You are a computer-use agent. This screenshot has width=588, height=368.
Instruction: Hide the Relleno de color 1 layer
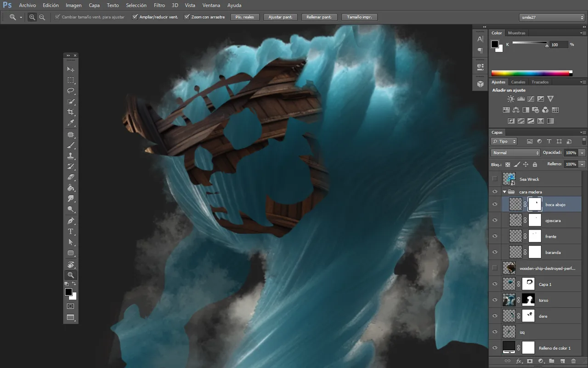click(x=495, y=348)
